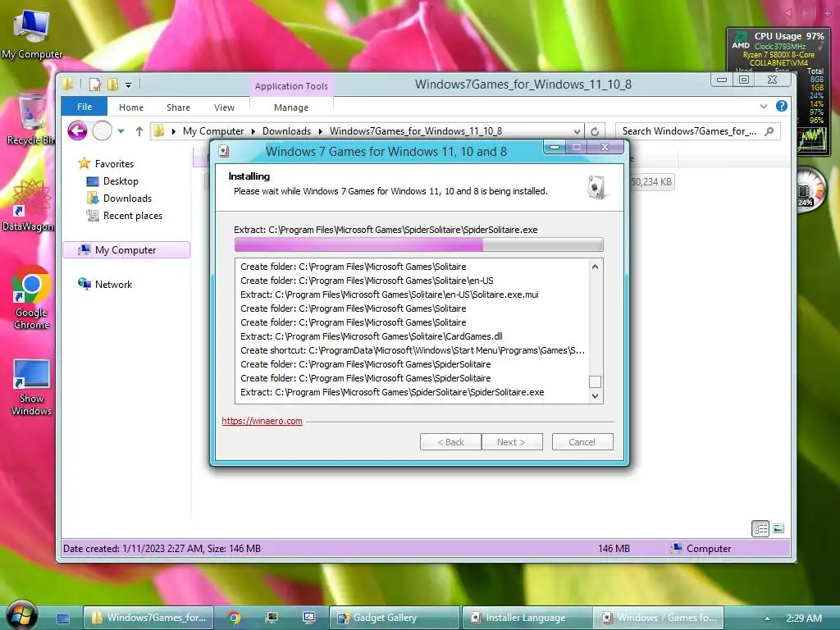Cancel the installation
Viewport: 840px width, 630px height.
click(x=582, y=442)
